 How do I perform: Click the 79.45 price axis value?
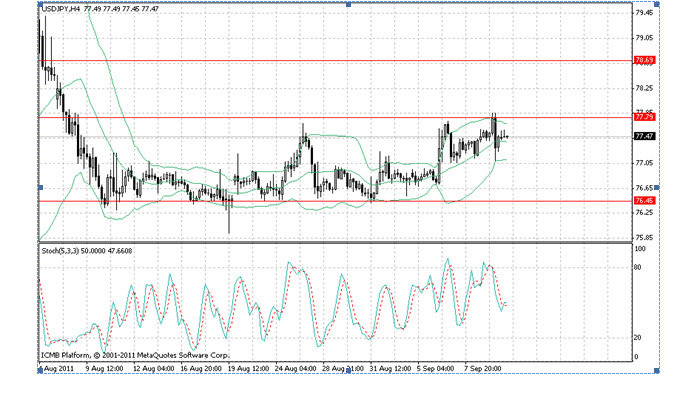[x=644, y=13]
